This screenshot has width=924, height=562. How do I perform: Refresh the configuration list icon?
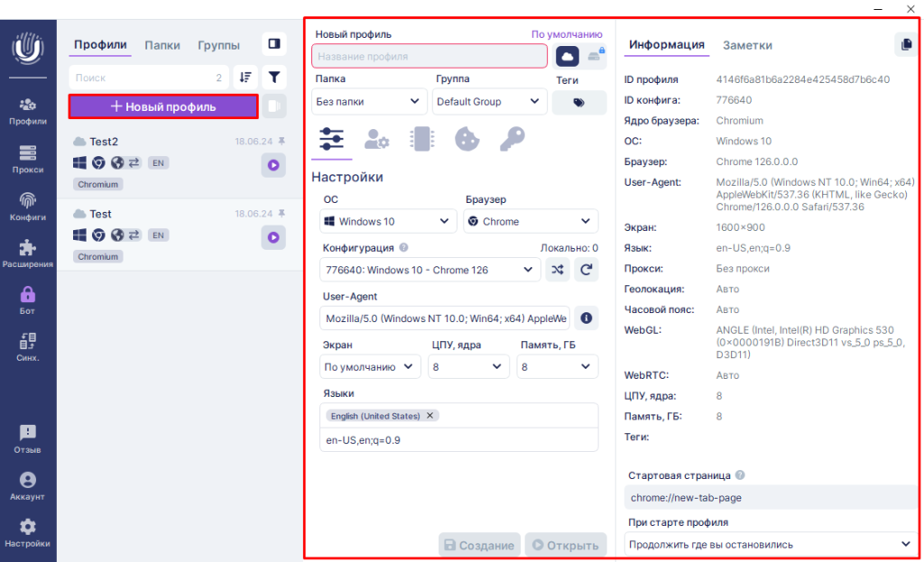(587, 269)
